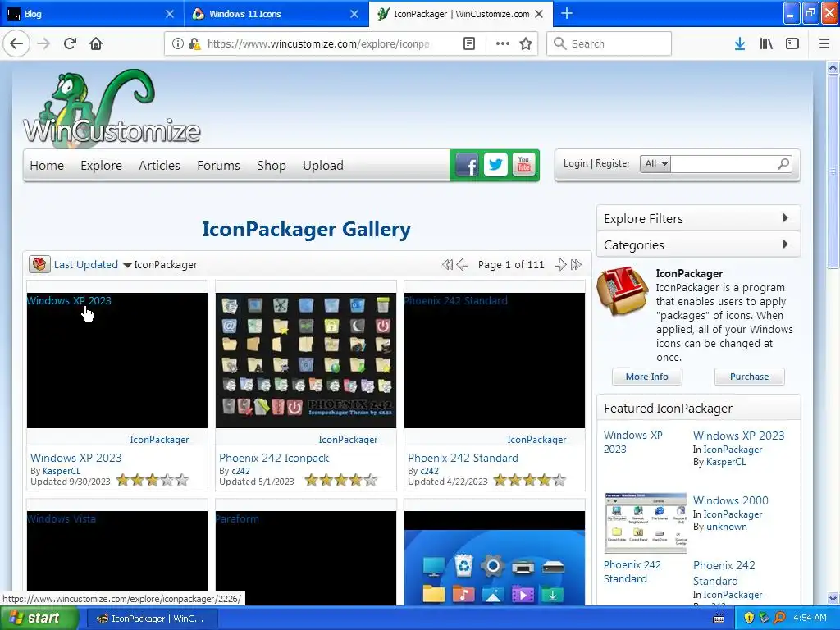Open the Windows Start button

[x=39, y=619]
